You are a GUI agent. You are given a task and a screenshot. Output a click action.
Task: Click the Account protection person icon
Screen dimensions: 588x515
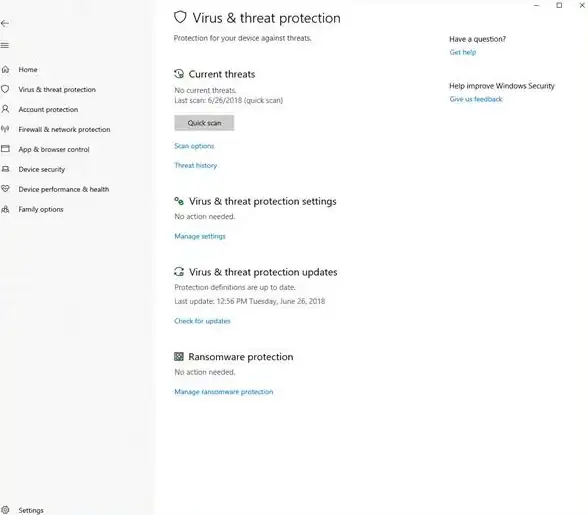tap(5, 109)
